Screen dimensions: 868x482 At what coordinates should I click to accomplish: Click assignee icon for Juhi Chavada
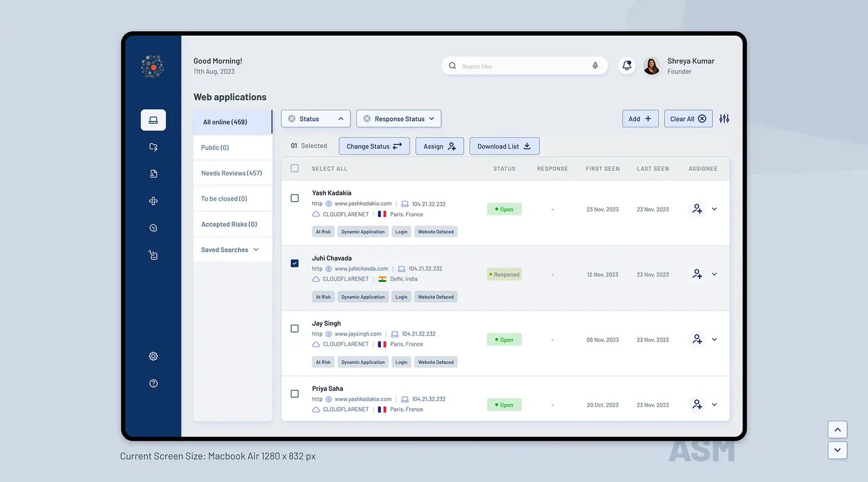(697, 274)
